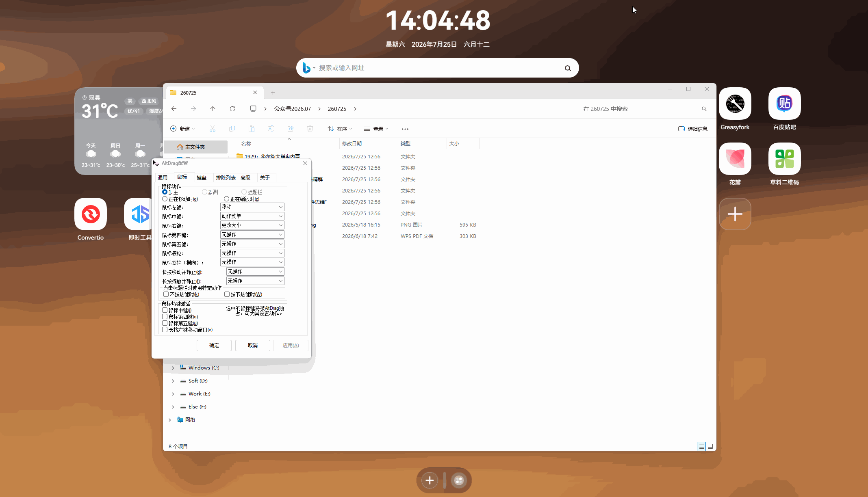
Task: Enable 鼠标第五键 under 鼠标热键激活
Action: tap(165, 323)
